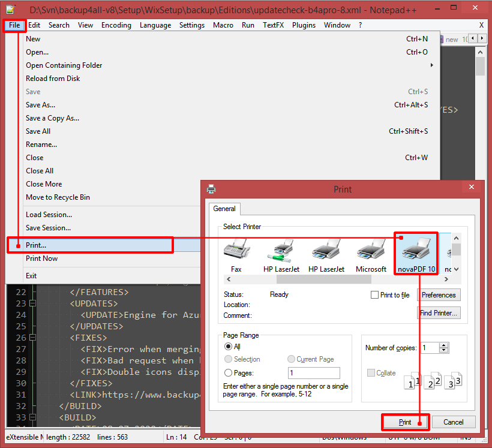Click editor vertical scrollbar up arrow

(480, 52)
